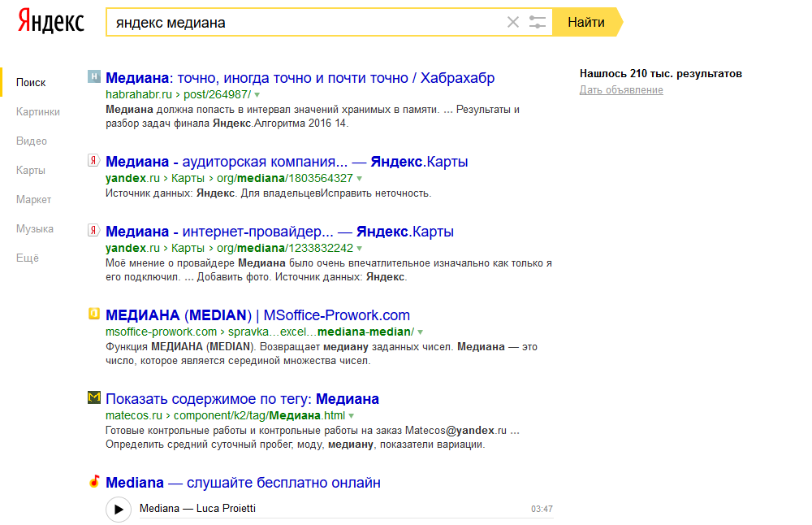Play the Mediana — Luca Proietti track
The height and width of the screenshot is (525, 812).
coord(119,509)
